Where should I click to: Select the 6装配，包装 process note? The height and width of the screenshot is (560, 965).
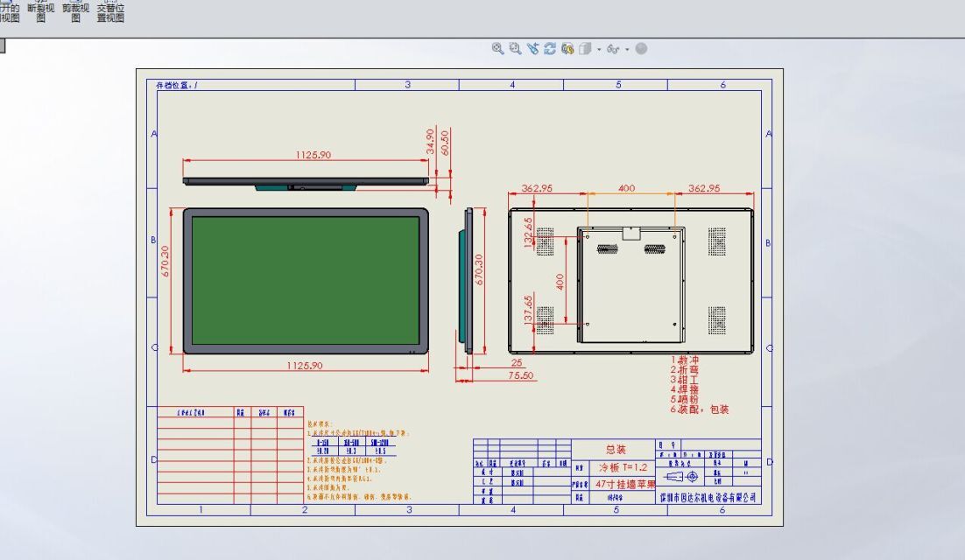point(700,409)
